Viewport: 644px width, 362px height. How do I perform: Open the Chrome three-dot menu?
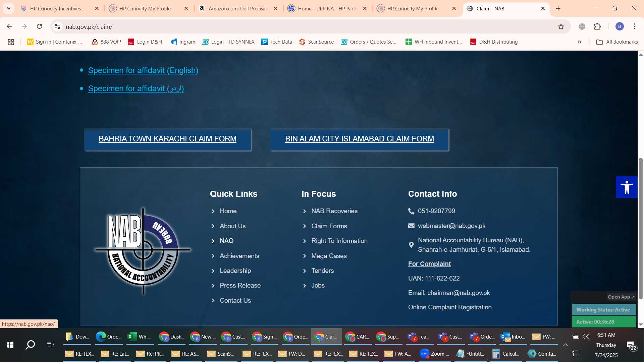(635, 26)
